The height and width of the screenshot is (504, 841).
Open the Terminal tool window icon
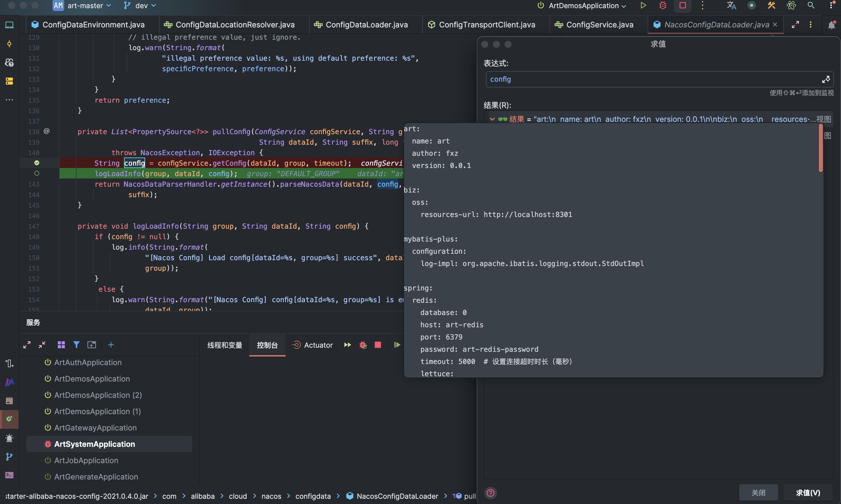pyautogui.click(x=9, y=475)
